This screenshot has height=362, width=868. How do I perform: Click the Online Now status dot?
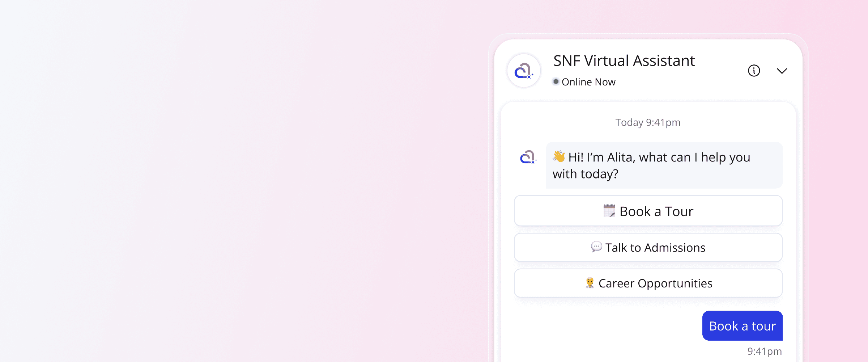tap(556, 81)
